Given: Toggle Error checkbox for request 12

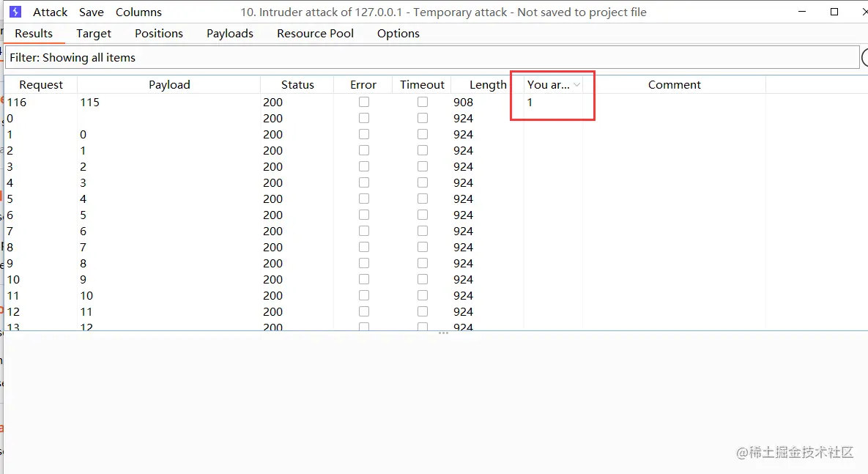Looking at the screenshot, I should (x=364, y=311).
